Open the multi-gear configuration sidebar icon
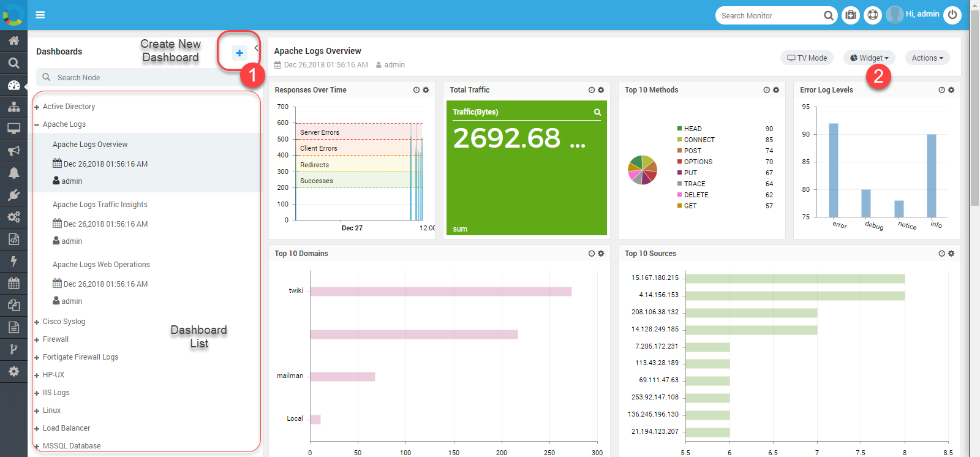 [x=13, y=217]
